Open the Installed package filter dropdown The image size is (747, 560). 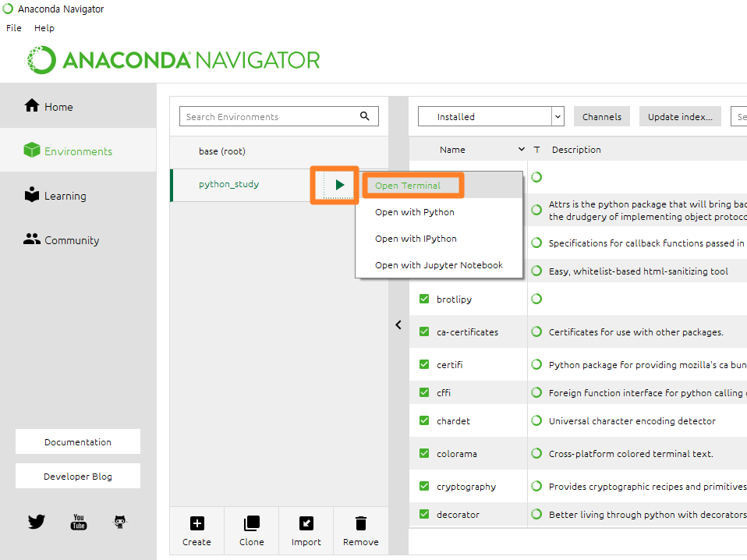pos(490,116)
